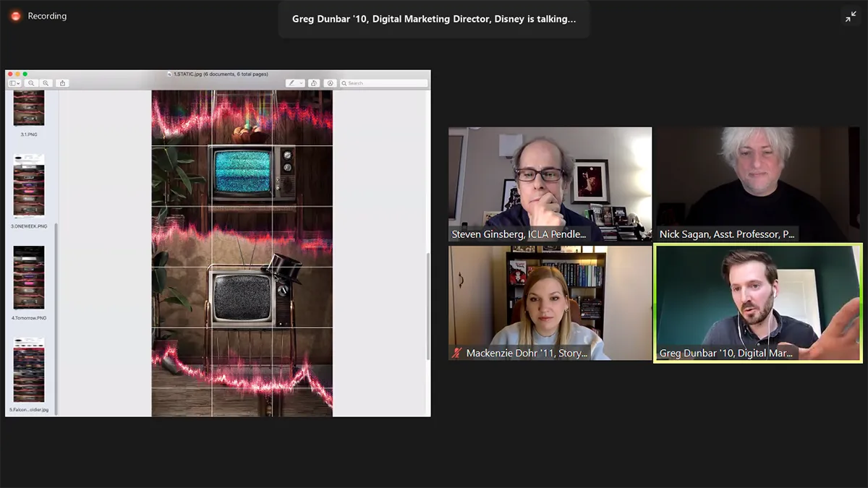
Task: Open the highlight color dropdown beside the pencil
Action: point(302,82)
